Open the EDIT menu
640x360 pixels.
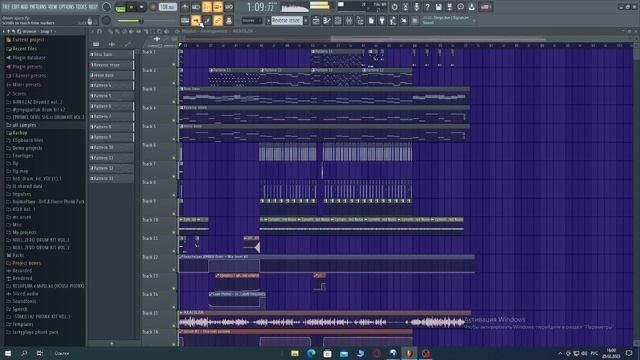16,7
